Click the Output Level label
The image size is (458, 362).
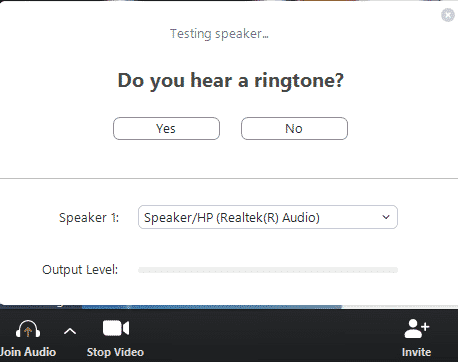click(80, 270)
